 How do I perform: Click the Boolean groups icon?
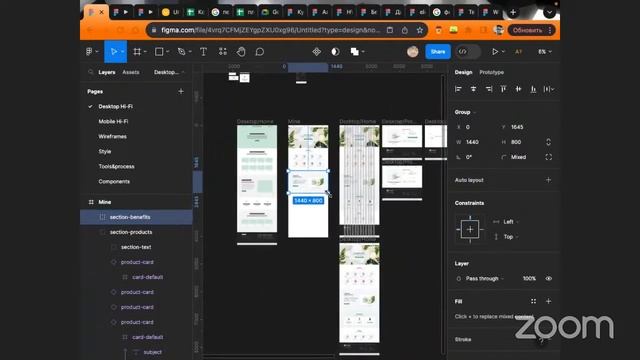[x=355, y=52]
